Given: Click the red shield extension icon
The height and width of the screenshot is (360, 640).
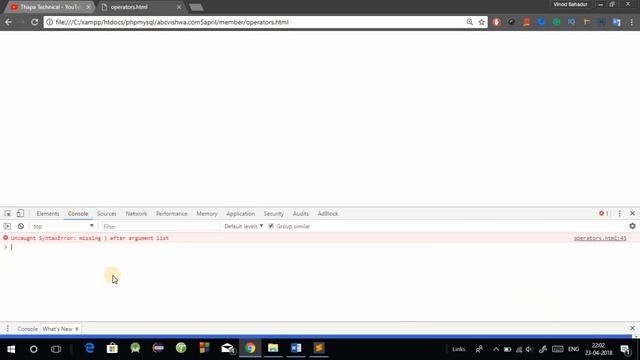Looking at the screenshot, I should 496,22.
